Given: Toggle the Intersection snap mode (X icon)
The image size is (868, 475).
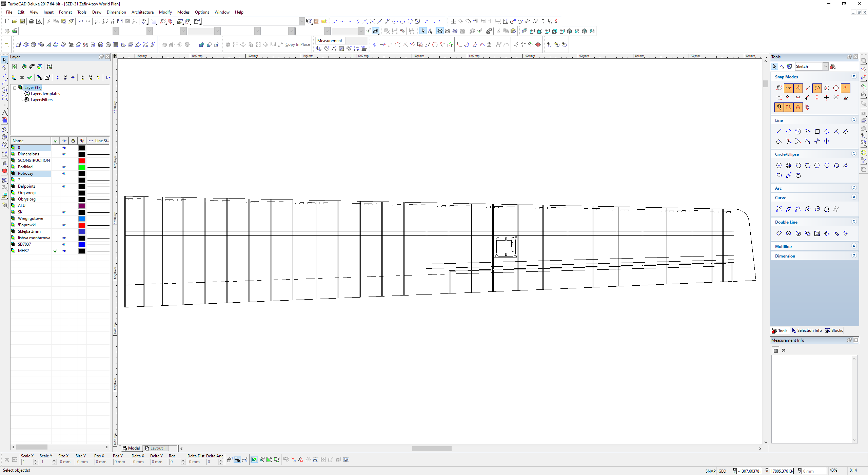Looking at the screenshot, I should click(x=846, y=88).
